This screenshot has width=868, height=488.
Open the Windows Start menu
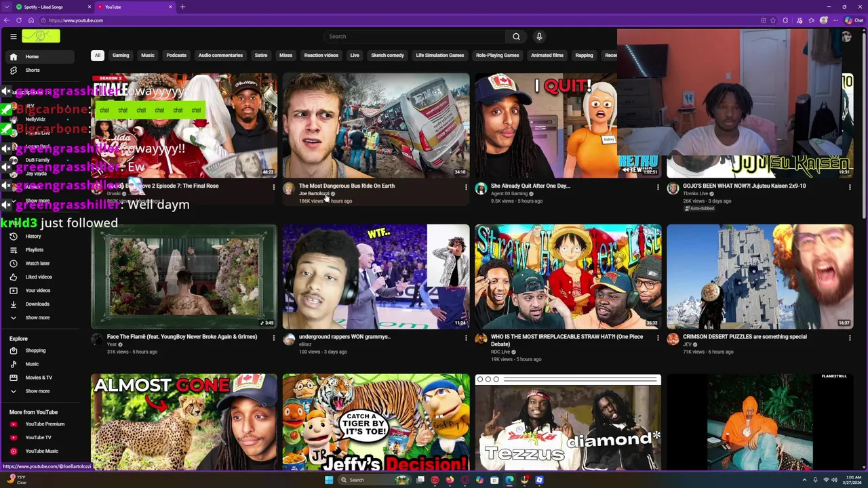(329, 480)
